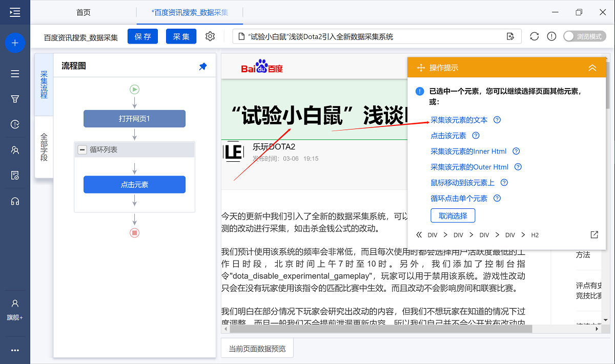Click the exclamation info icon in toolbar
This screenshot has width=615, height=364.
coord(551,36)
